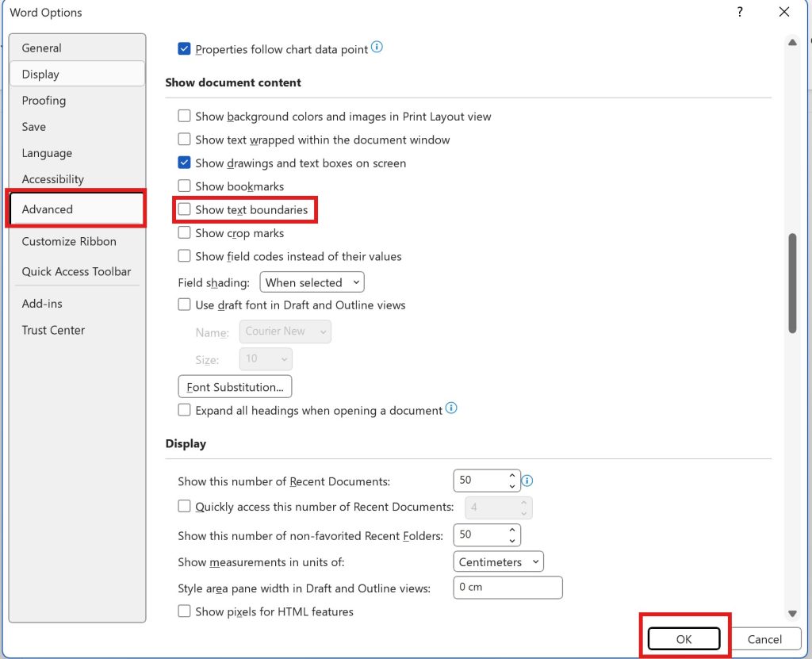
Task: Enable draft font in Draft and Outline views
Action: (184, 305)
